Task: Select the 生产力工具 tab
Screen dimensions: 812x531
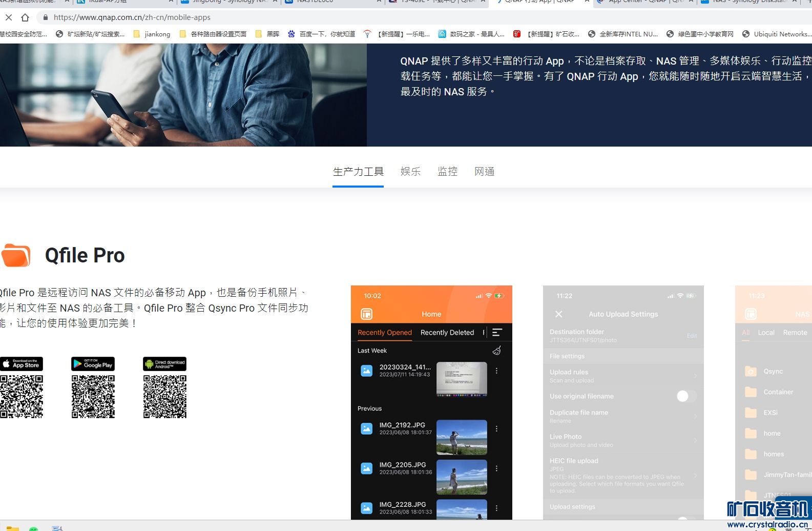Action: pos(358,172)
